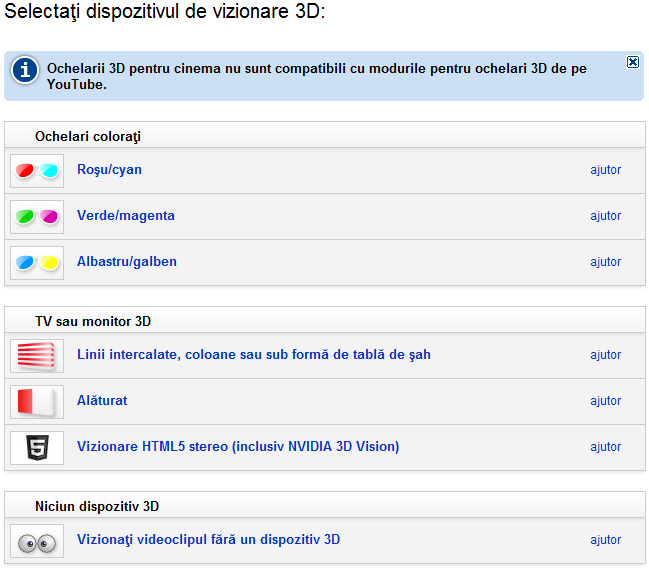Open ajutor for Albastru/galben
Screen dimensions: 649x570
click(606, 262)
